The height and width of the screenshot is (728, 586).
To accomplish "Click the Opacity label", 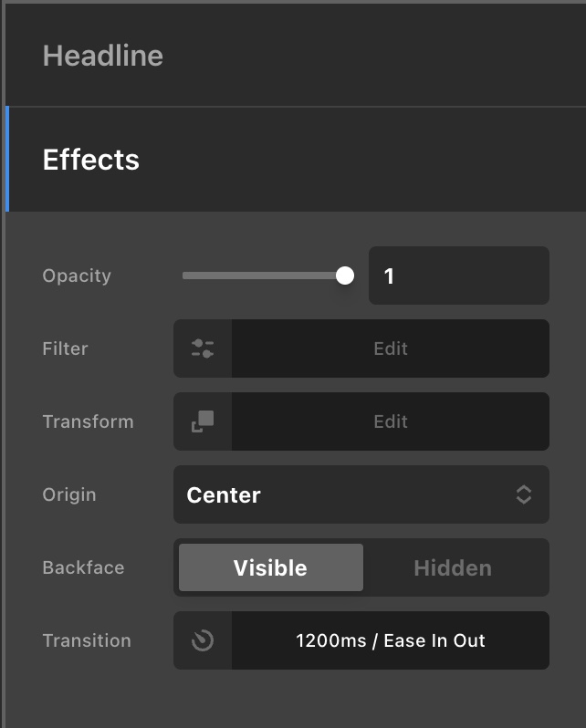I will click(77, 276).
